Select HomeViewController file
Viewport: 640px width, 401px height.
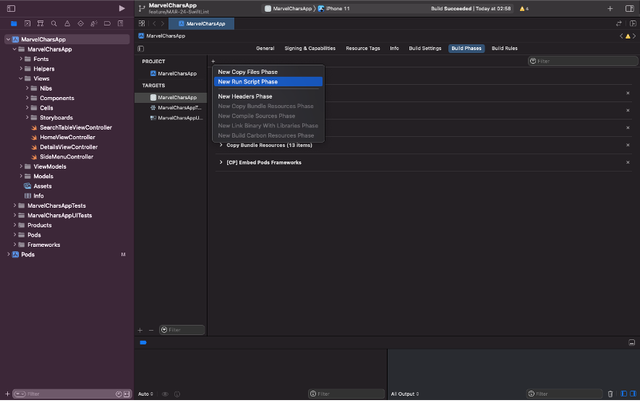pyautogui.click(x=67, y=137)
